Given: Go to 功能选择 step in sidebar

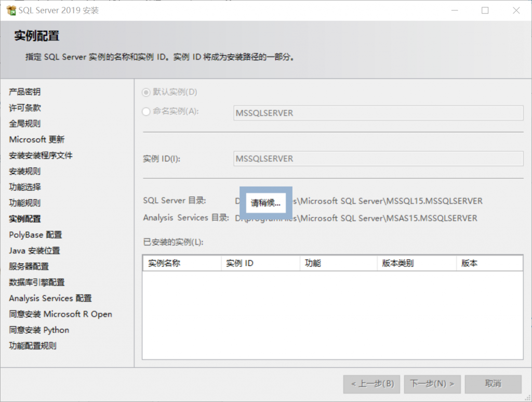Looking at the screenshot, I should point(24,187).
